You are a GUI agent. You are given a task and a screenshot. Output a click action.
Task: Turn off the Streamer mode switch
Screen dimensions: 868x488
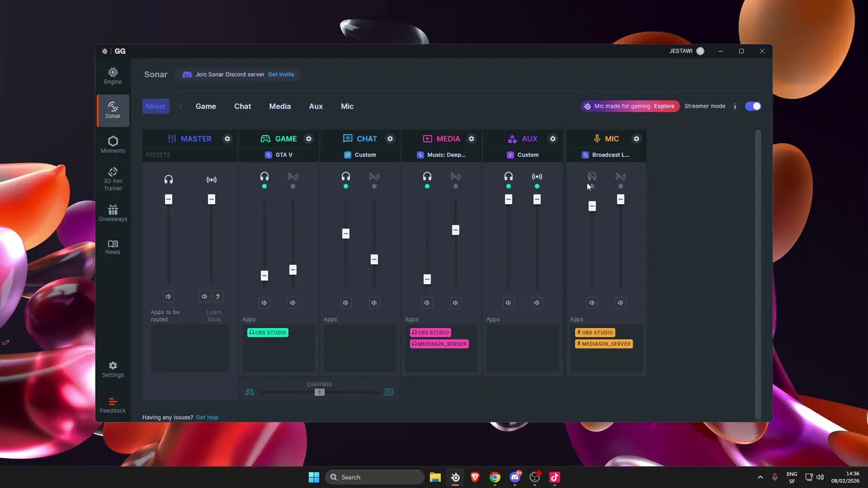pos(753,106)
